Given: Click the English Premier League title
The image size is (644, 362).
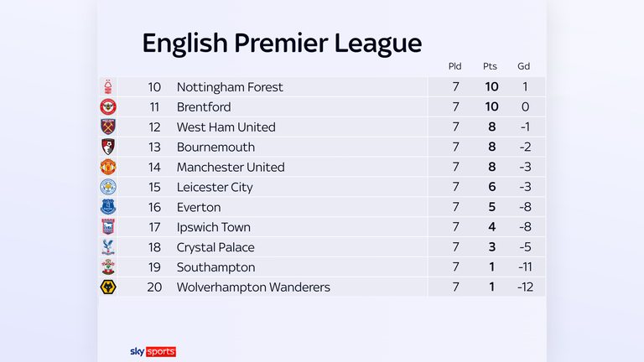Looking at the screenshot, I should (282, 44).
